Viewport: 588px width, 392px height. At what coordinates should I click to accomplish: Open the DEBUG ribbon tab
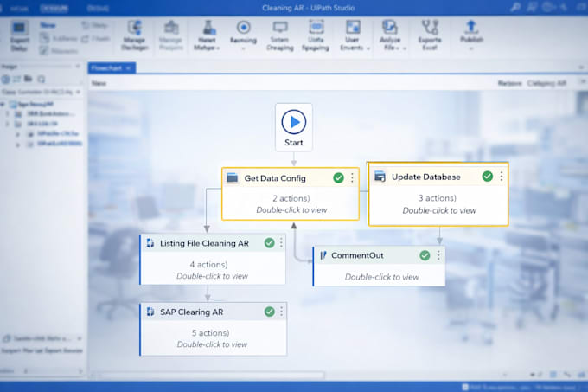(98, 8)
